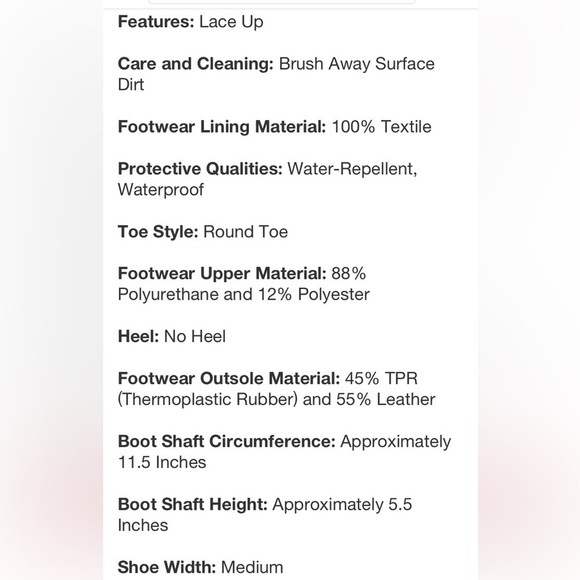Screen dimensions: 580x580
Task: Click the Boot Shaft Circumference label
Action: 227,441
